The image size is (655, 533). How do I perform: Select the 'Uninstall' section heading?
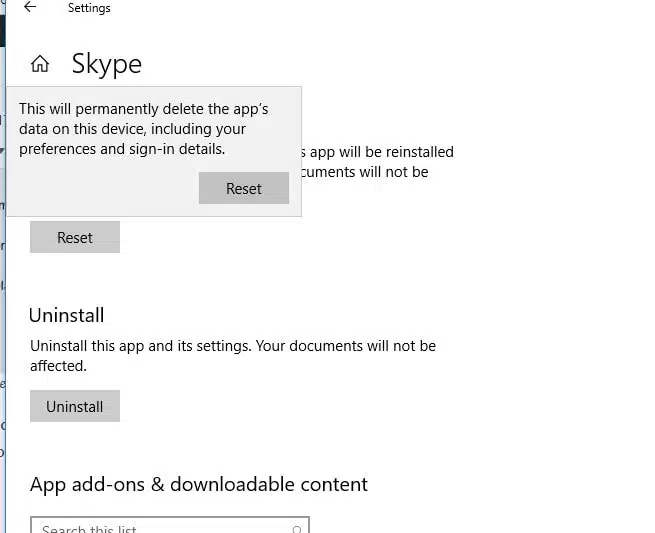(x=67, y=315)
